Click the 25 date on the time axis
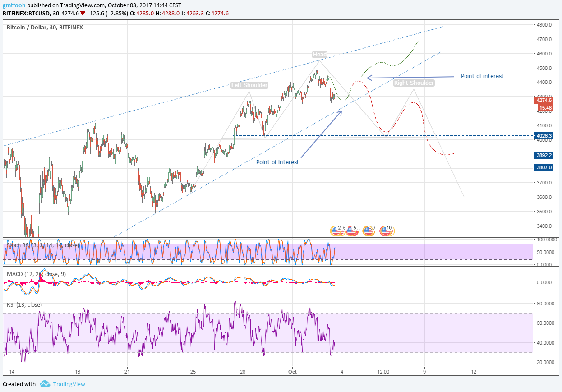The height and width of the screenshot is (392, 562). click(x=193, y=371)
